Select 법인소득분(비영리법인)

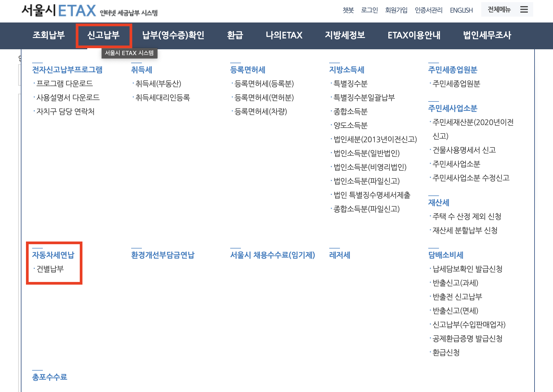click(x=370, y=167)
